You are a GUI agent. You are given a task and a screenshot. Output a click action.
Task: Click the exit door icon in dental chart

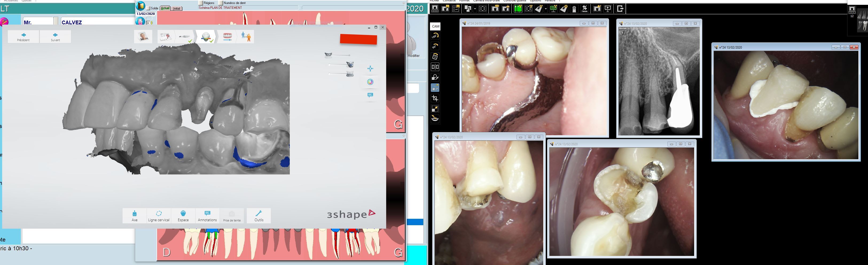140,6
